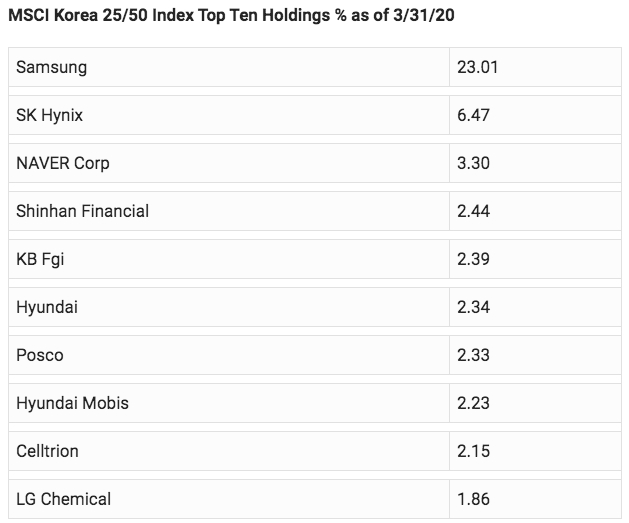Click the 2.15 percentage value
The width and height of the screenshot is (629, 523).
click(x=473, y=451)
